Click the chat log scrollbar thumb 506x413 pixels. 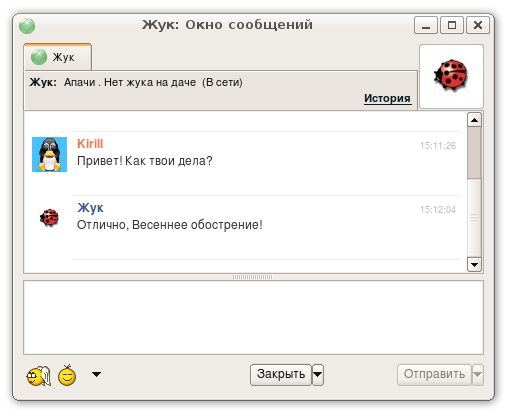tap(474, 153)
